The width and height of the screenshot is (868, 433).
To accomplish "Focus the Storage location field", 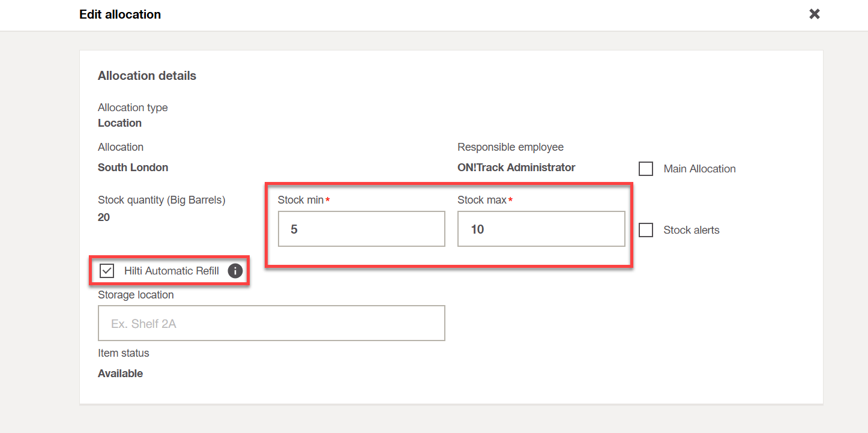I will pyautogui.click(x=271, y=323).
